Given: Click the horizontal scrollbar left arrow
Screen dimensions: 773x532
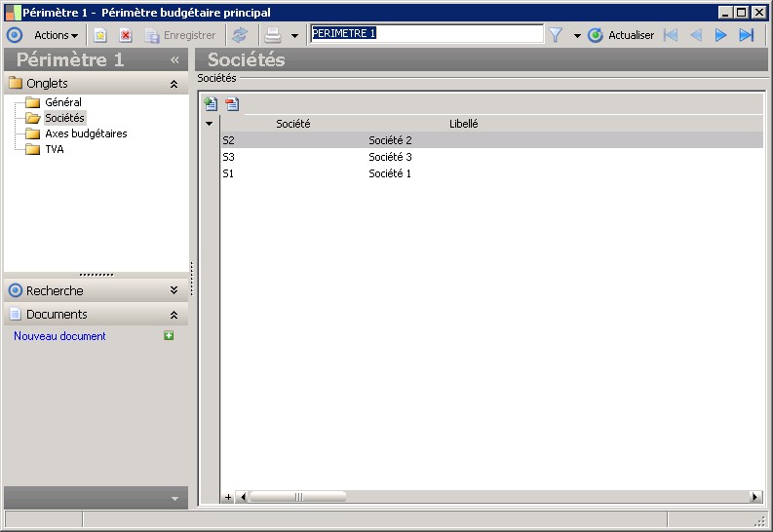Looking at the screenshot, I should [x=242, y=497].
